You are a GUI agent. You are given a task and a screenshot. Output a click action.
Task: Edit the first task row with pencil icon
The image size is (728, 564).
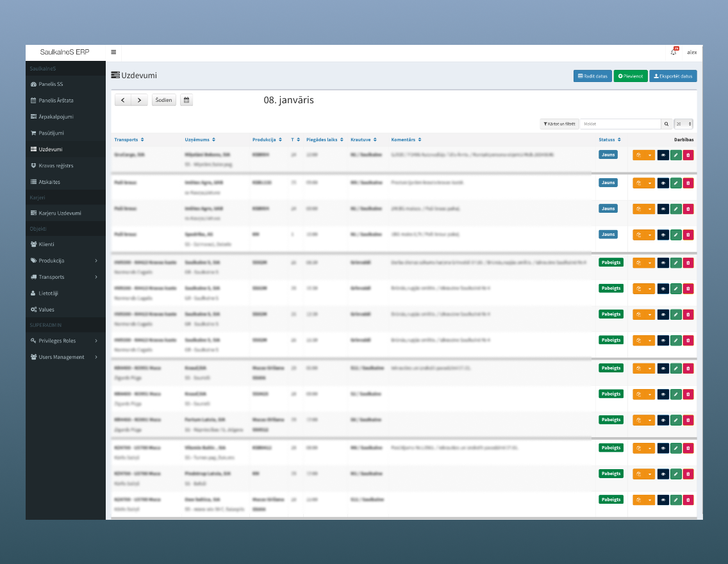675,154
